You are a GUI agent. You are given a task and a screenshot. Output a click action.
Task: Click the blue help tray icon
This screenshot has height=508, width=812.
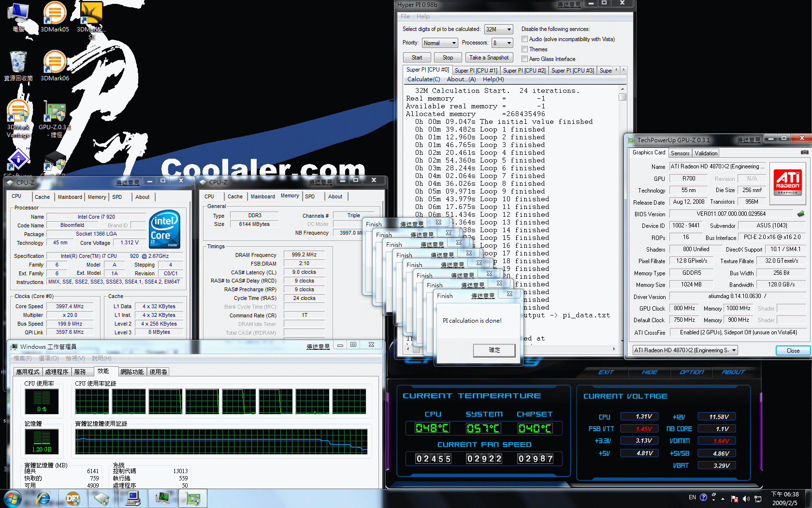(x=703, y=497)
